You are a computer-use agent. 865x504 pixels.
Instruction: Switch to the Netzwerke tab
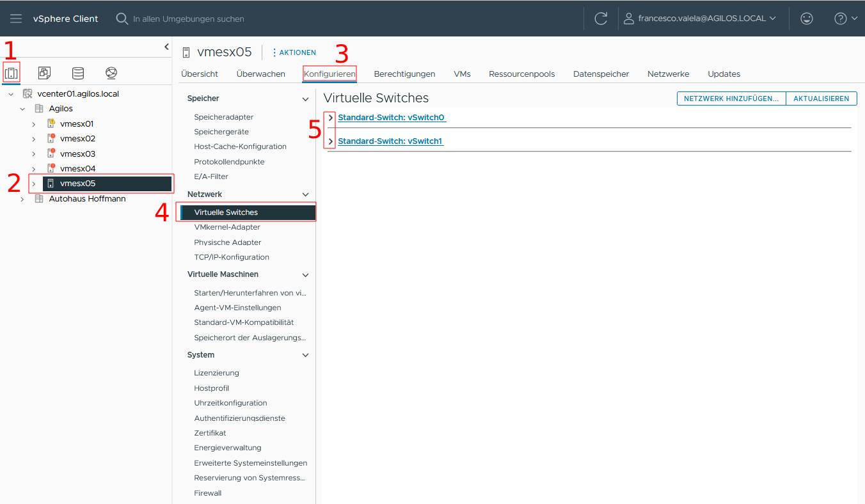coord(668,74)
